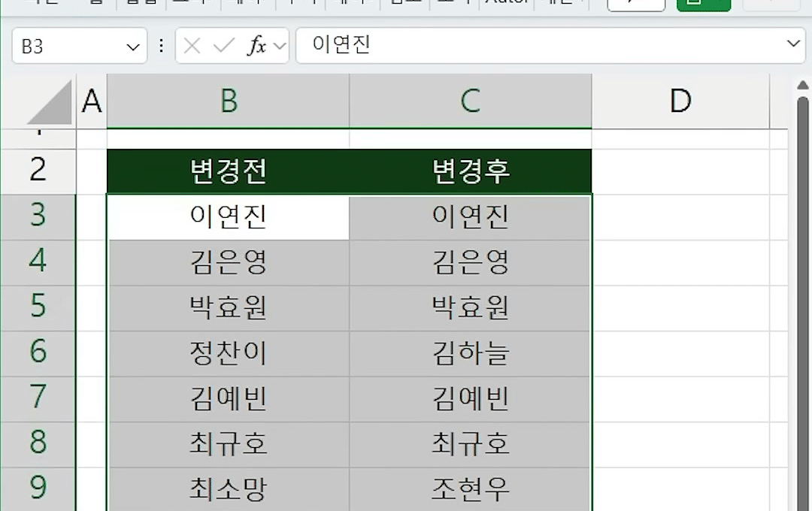Click the 변경전 header cell

click(229, 172)
